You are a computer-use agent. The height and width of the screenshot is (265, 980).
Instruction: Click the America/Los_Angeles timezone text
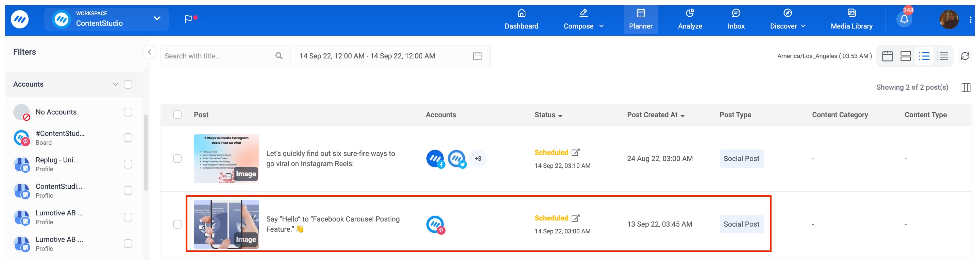click(824, 56)
